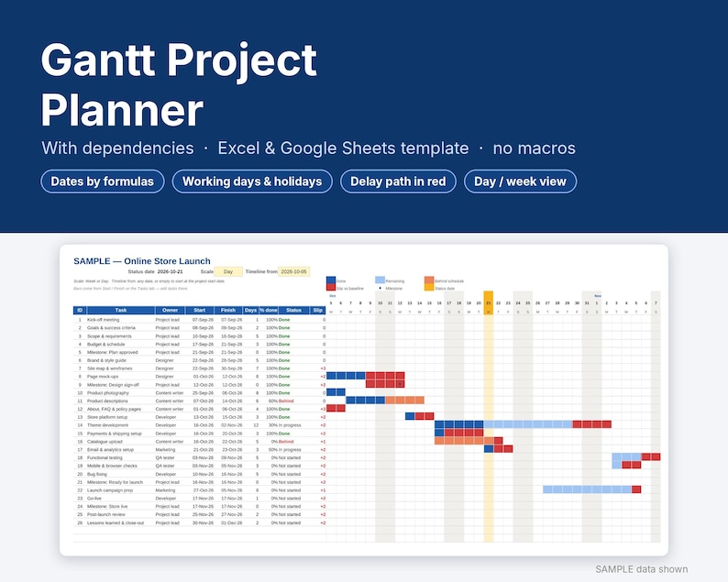Click the Milestone diamond legend marker
Screen dimensions: 728x582
[381, 288]
